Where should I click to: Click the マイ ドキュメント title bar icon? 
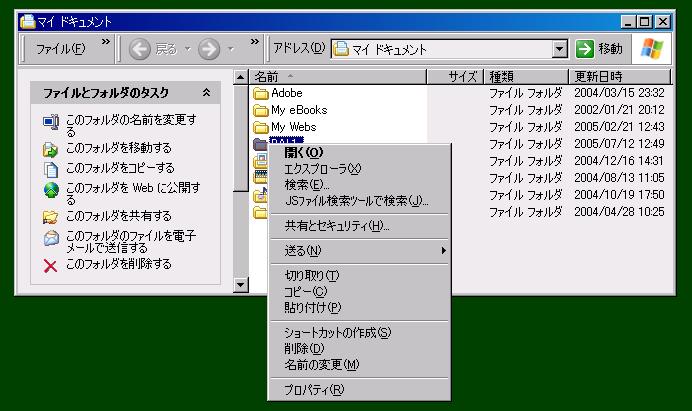[x=27, y=21]
